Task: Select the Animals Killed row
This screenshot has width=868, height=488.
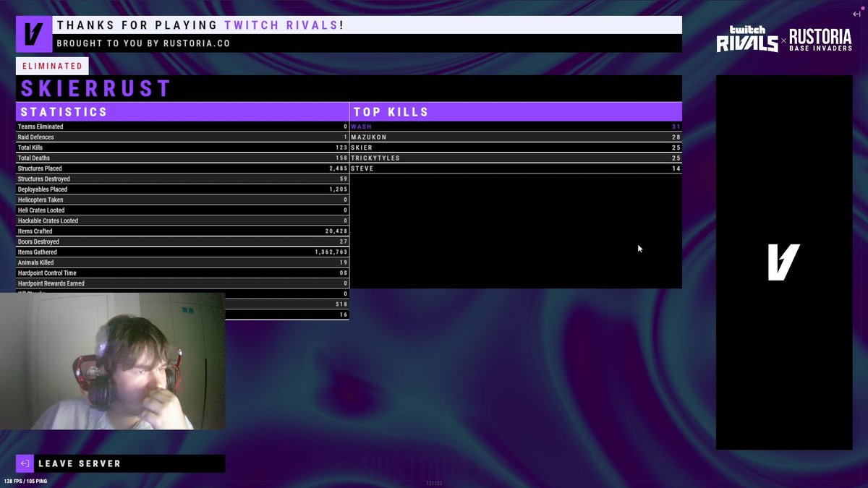Action: (182, 262)
